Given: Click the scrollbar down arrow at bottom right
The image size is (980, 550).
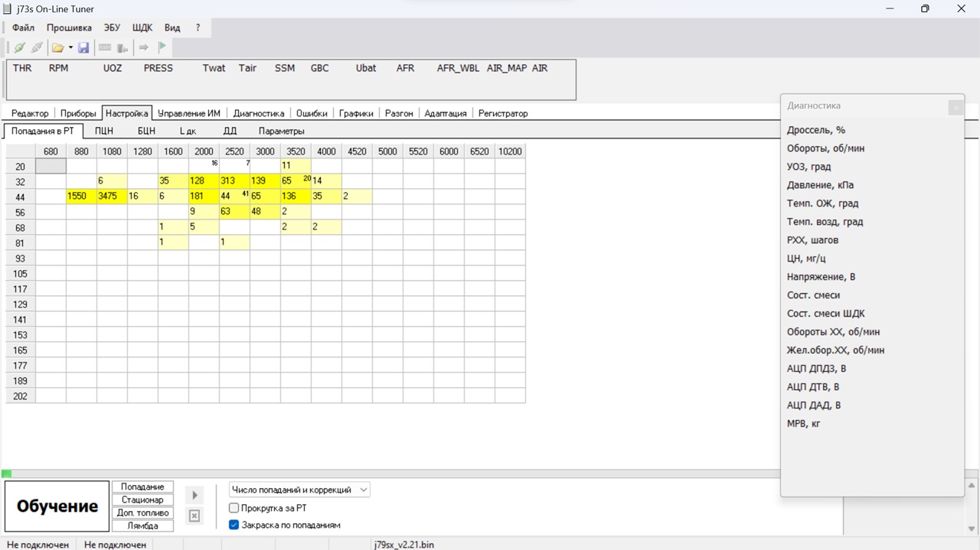Looking at the screenshot, I should 972,529.
